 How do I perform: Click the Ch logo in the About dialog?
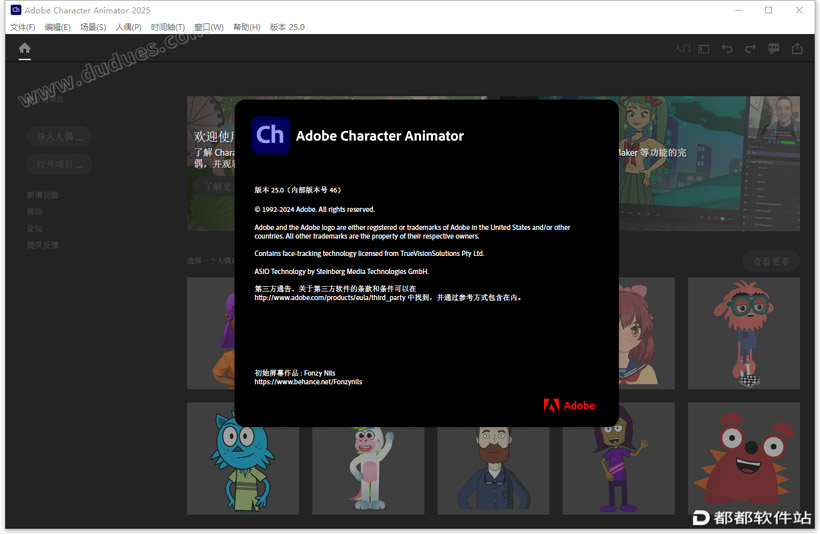coord(270,135)
